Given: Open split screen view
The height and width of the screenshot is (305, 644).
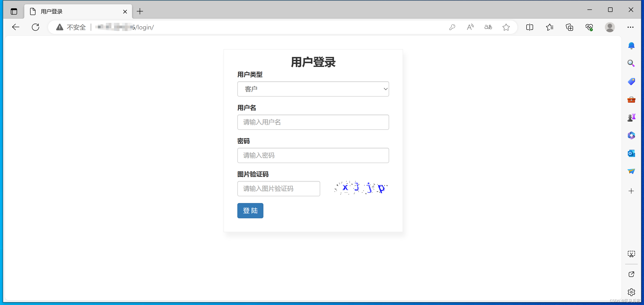Looking at the screenshot, I should 529,27.
